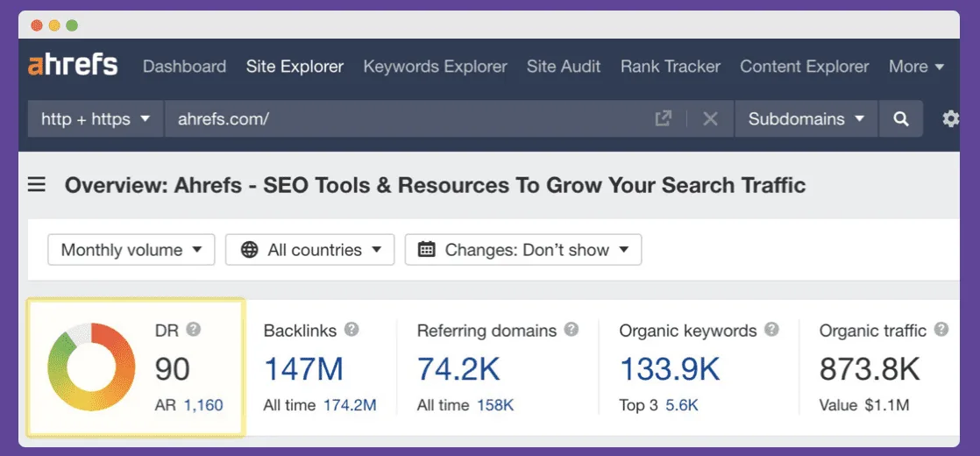980x456 pixels.
Task: Toggle the hamburger sidebar menu
Action: click(37, 185)
